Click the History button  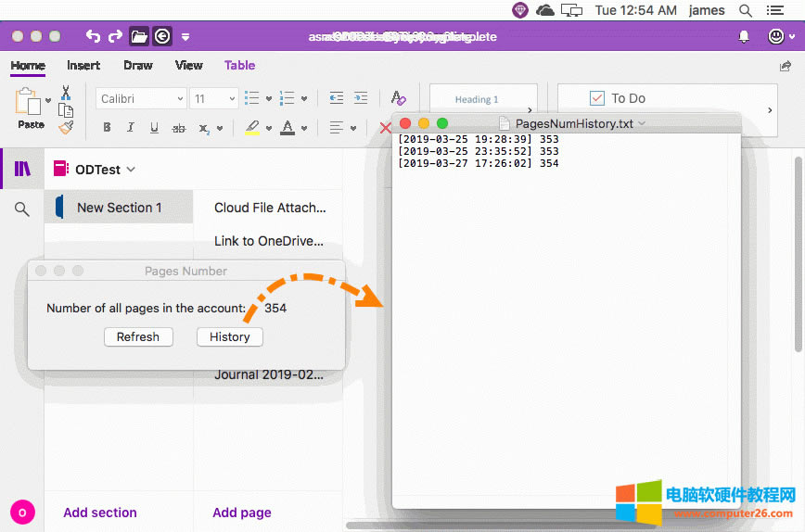[229, 337]
